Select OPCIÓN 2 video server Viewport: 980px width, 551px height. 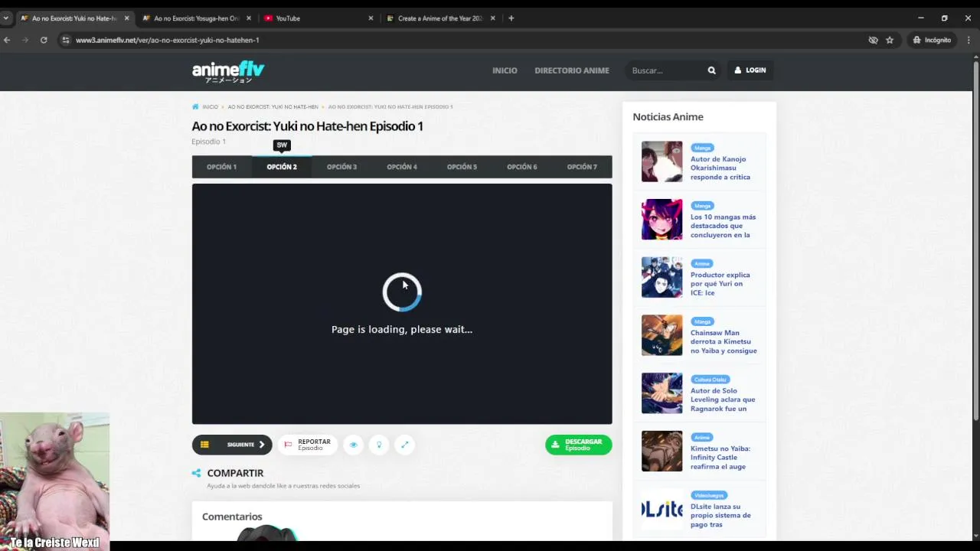[282, 167]
